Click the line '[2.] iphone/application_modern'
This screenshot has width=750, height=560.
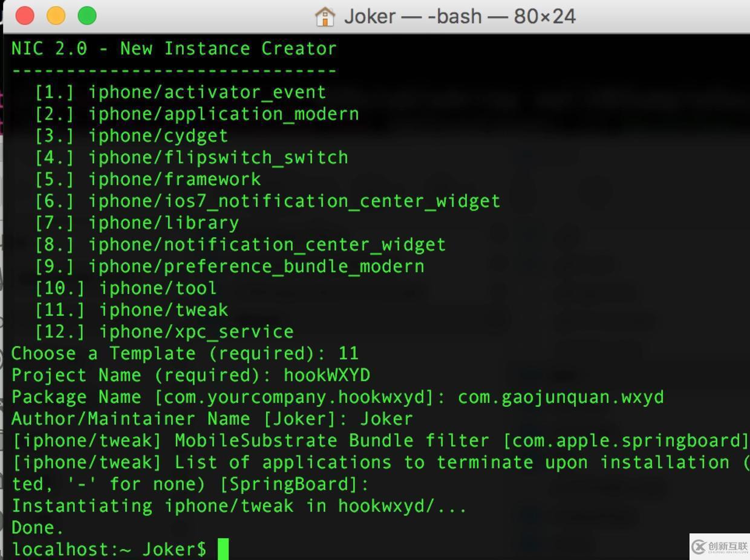click(197, 114)
